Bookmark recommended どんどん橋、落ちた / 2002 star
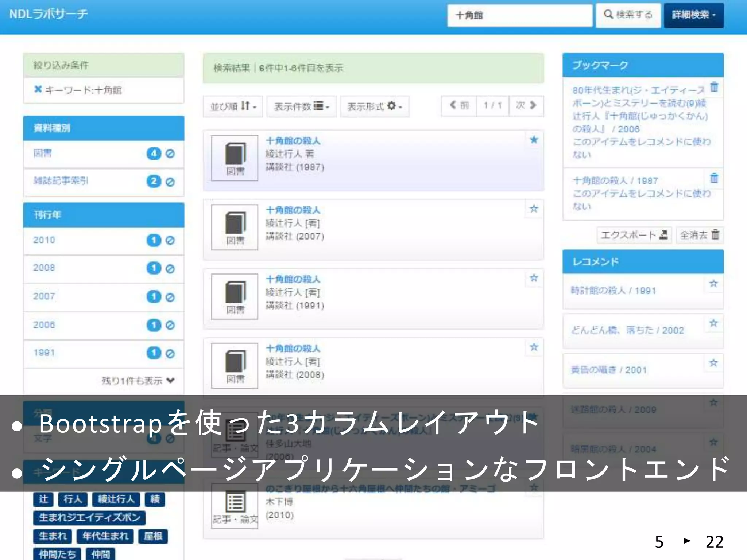747x560 pixels. (713, 323)
